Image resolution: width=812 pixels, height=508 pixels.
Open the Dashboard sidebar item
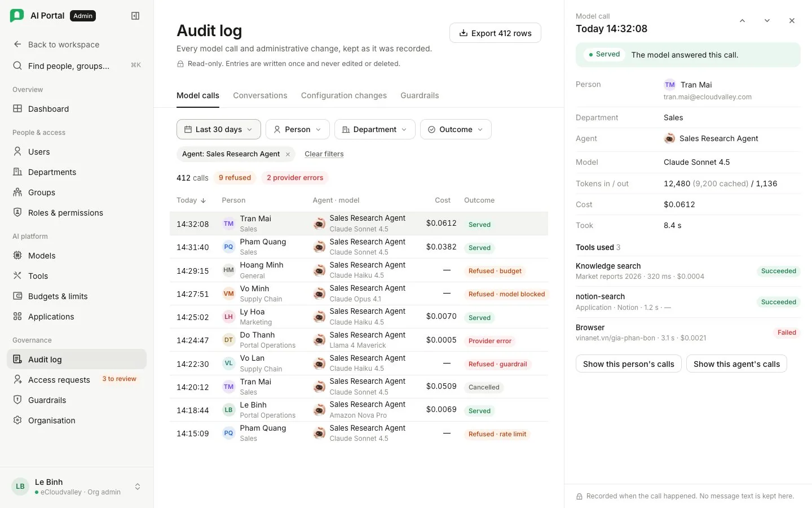(x=77, y=108)
